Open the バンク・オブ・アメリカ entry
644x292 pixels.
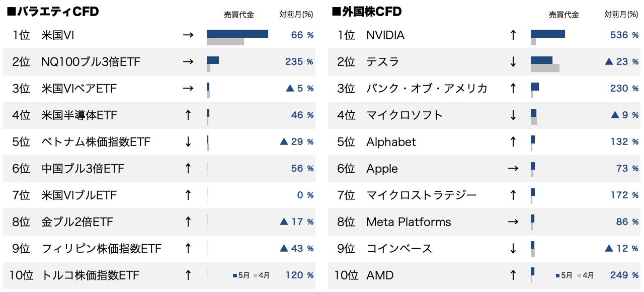427,89
